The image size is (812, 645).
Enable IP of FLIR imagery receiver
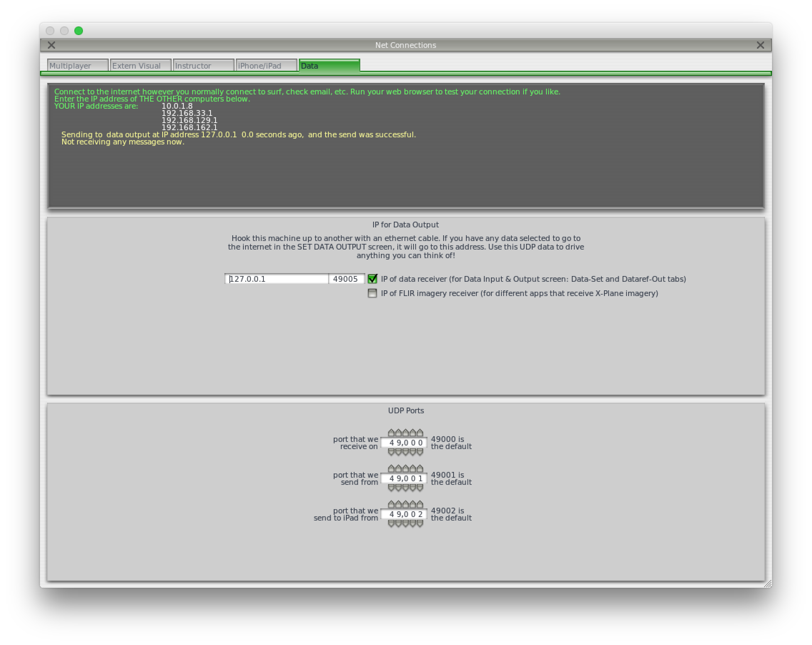click(x=372, y=293)
